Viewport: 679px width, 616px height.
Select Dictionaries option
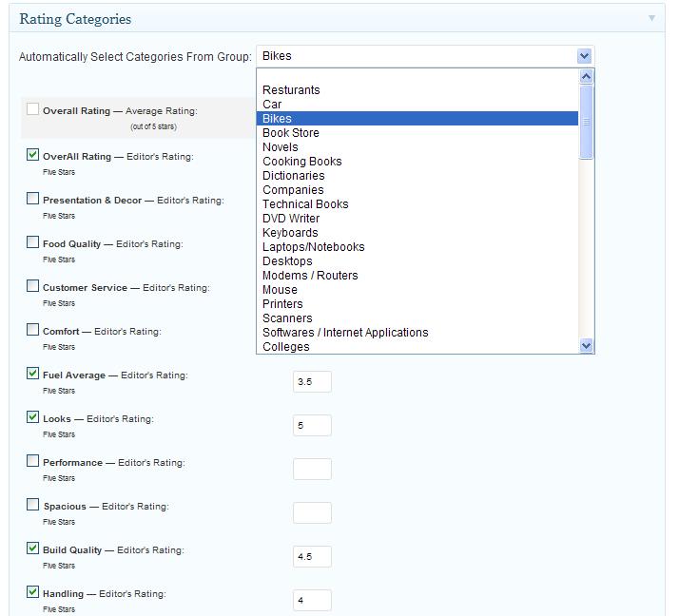click(417, 176)
